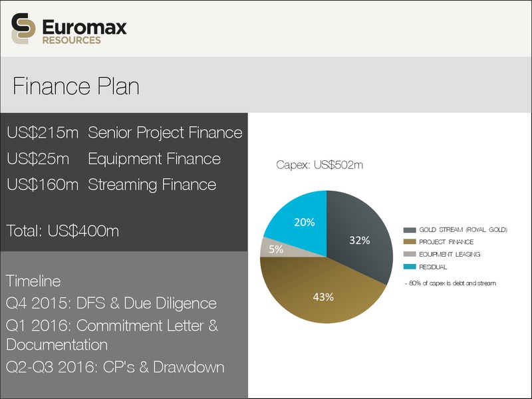
Task: Click the gold Project Finance legend swatch
Action: tap(410, 242)
